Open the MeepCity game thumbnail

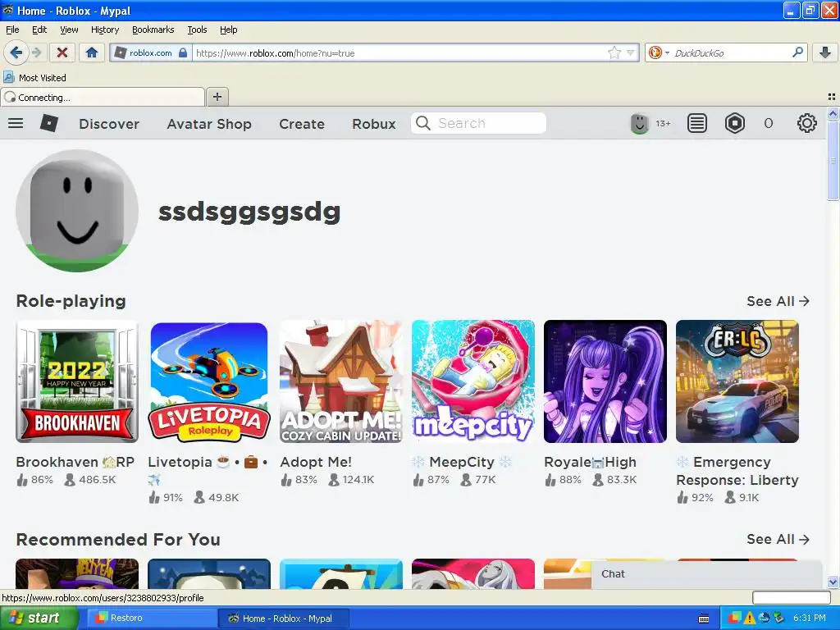(x=473, y=381)
